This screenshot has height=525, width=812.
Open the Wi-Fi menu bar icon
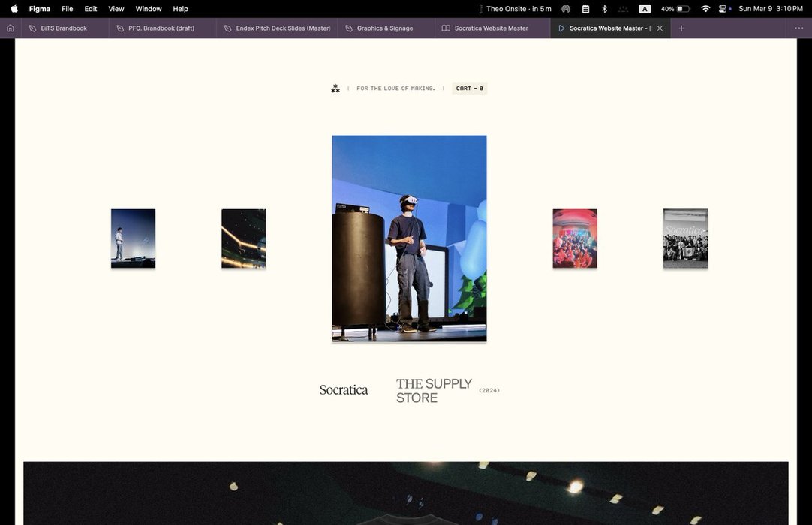(705, 9)
